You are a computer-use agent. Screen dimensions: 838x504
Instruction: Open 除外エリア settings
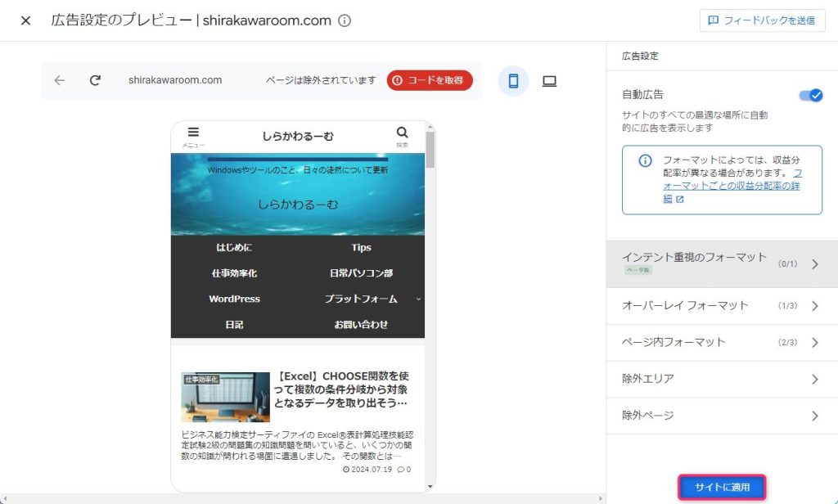pyautogui.click(x=722, y=379)
